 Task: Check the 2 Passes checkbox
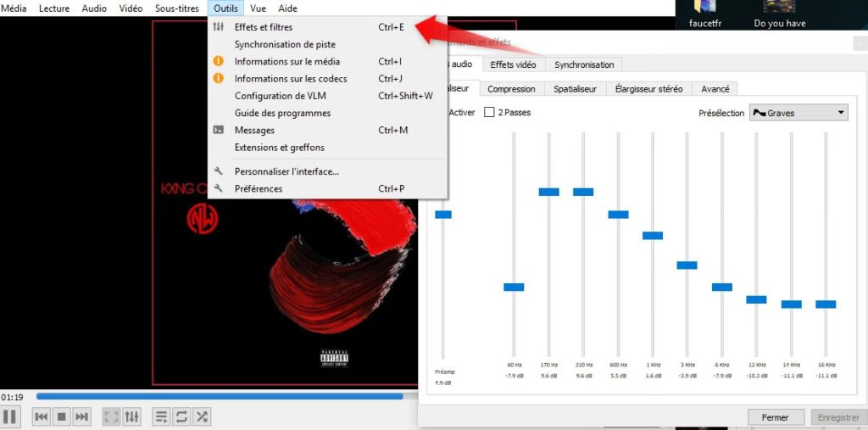point(490,113)
